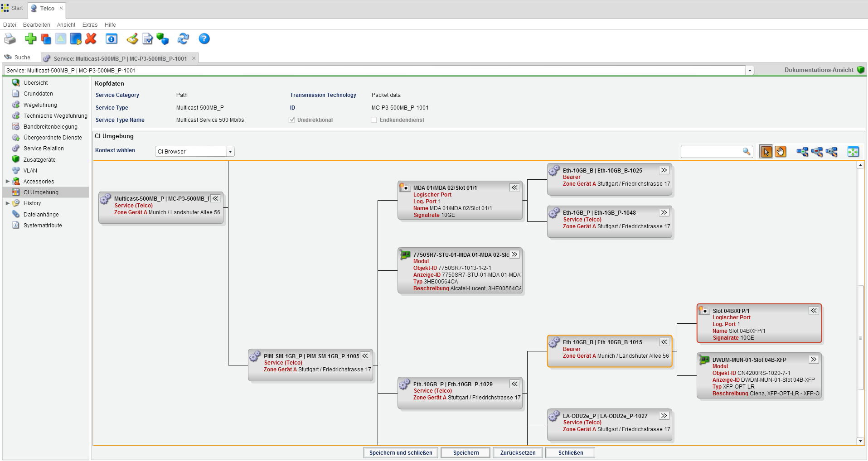868x461 pixels.
Task: Select the Print tool in the toolbar
Action: point(10,39)
